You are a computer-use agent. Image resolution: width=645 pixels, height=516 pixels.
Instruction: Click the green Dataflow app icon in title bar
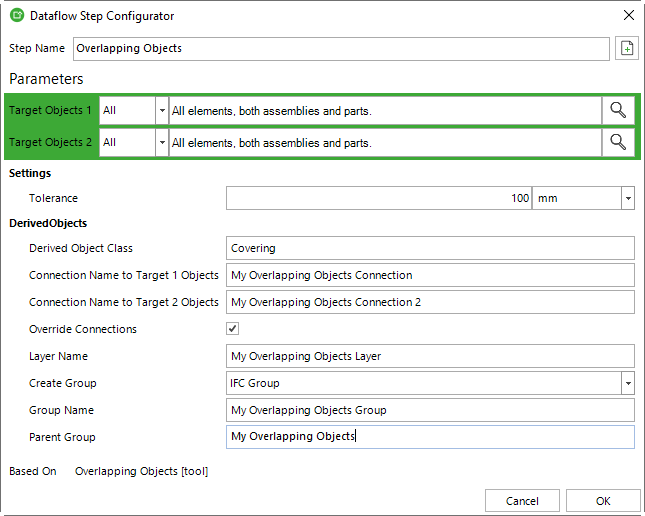coord(17,16)
